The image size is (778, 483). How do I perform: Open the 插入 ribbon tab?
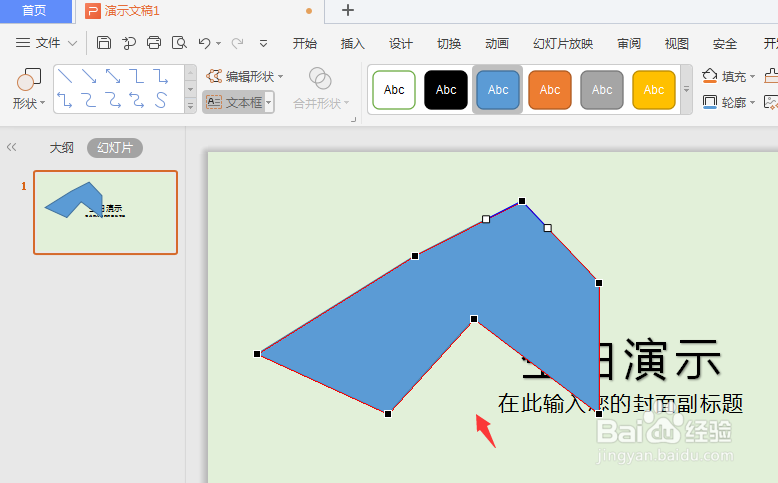(x=352, y=44)
